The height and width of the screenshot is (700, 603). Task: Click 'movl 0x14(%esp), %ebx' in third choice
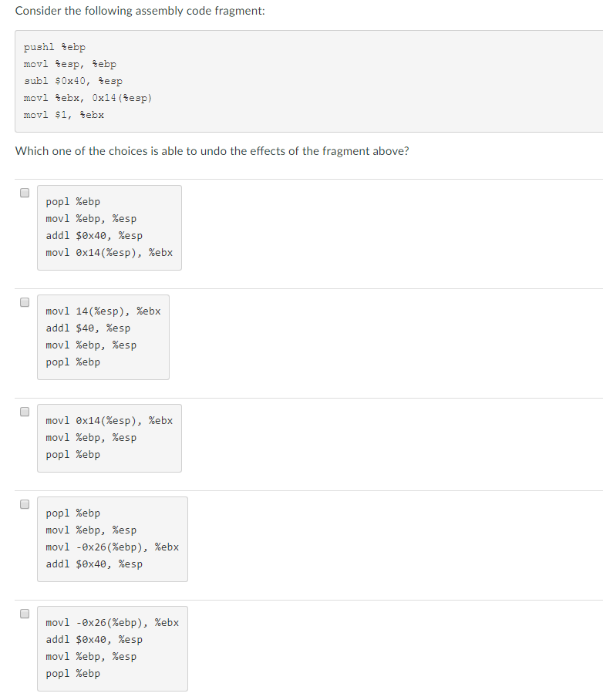[109, 420]
